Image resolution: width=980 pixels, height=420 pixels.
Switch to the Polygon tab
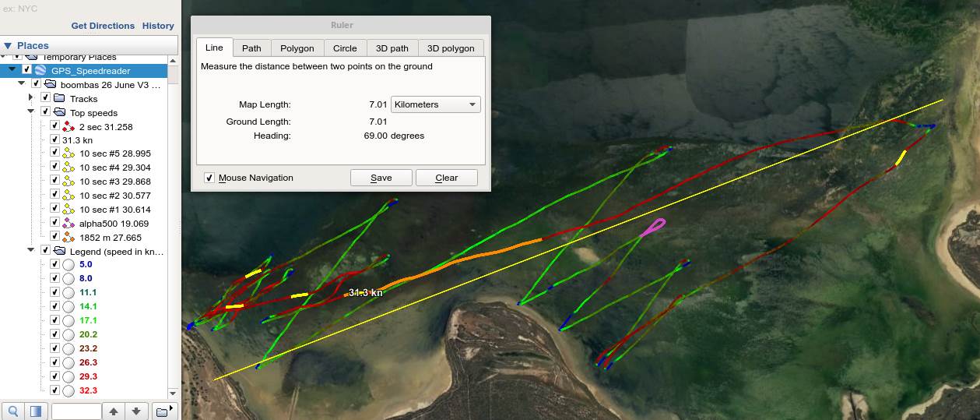coord(297,48)
